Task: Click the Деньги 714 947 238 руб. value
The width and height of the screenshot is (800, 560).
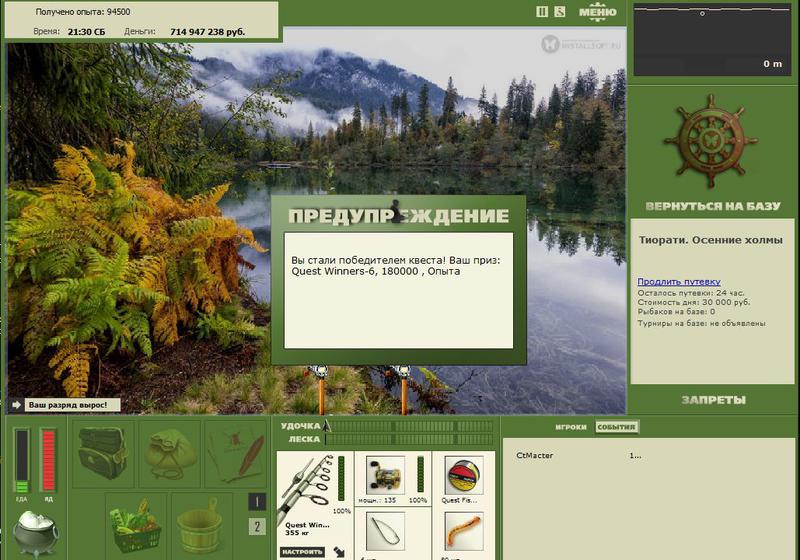Action: [207, 32]
